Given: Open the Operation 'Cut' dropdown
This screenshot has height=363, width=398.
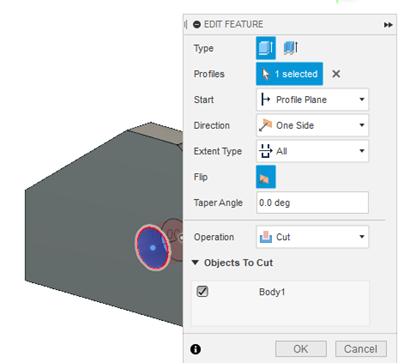Looking at the screenshot, I should 312,237.
